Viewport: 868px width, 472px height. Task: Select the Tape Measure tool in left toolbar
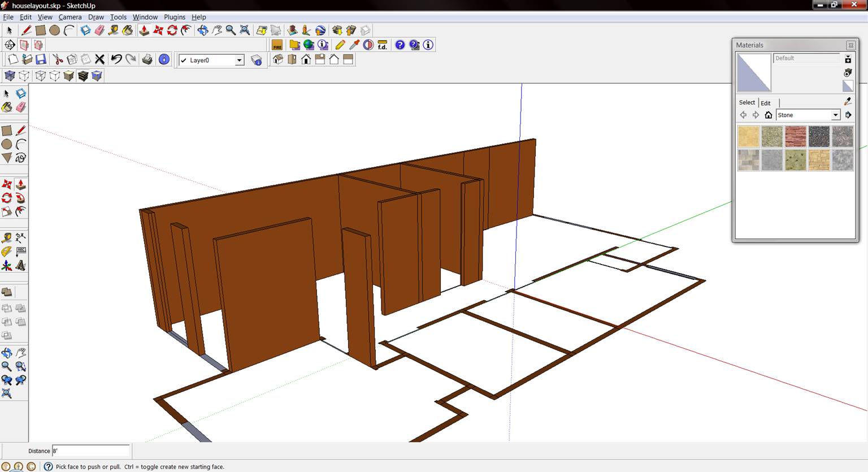(x=7, y=238)
